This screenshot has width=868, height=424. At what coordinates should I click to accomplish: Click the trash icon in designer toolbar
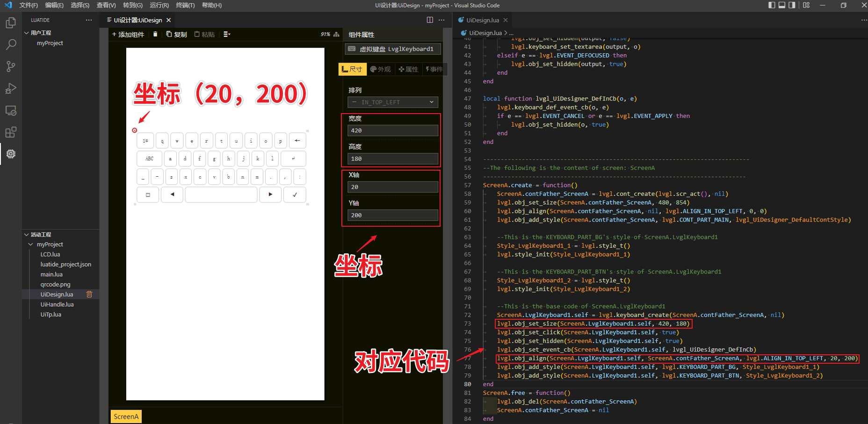(155, 34)
